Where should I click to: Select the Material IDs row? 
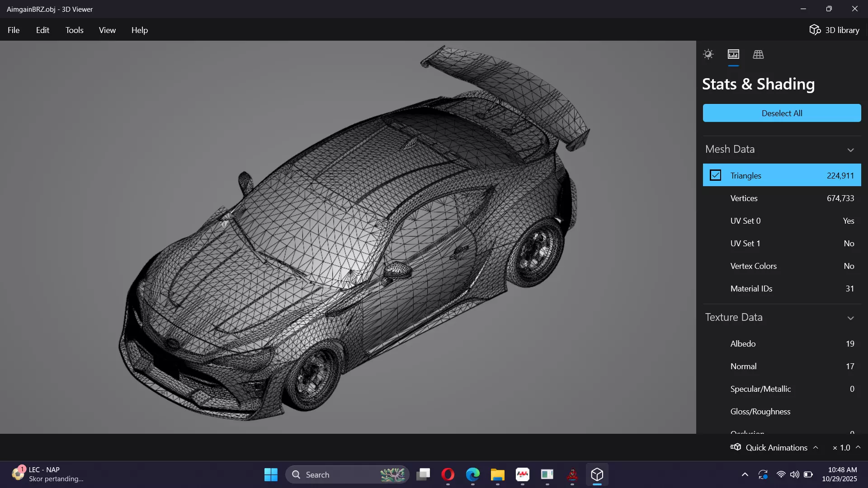[782, 288]
